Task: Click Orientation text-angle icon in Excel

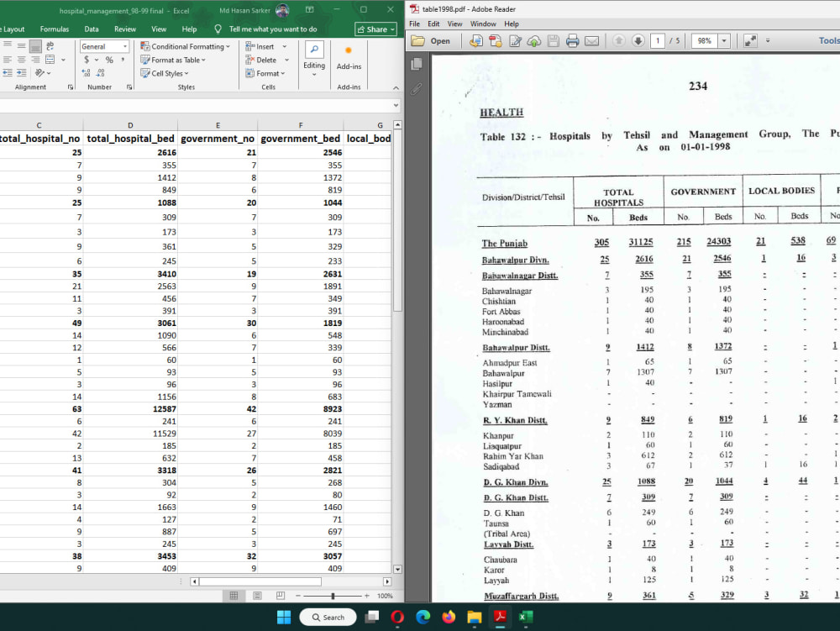Action: tap(39, 73)
